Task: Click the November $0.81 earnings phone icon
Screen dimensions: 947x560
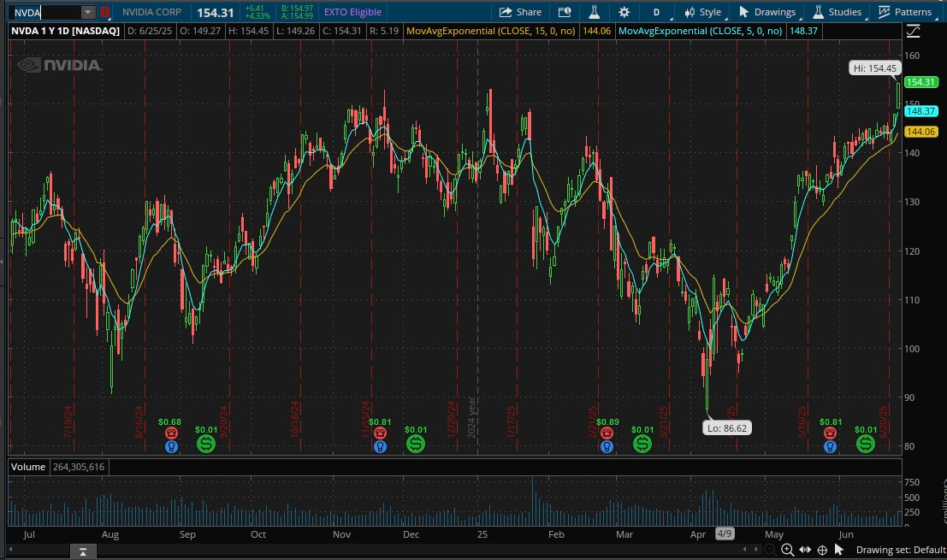Action: pyautogui.click(x=380, y=433)
